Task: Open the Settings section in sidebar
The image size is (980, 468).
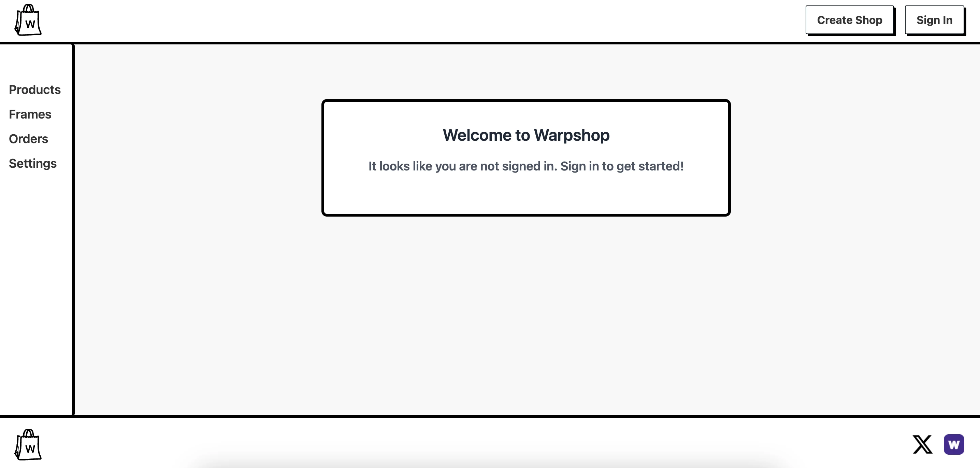Action: click(32, 163)
